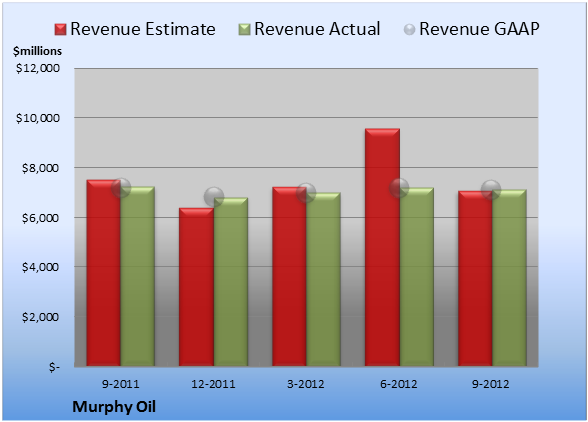Select the green actual bar for 9-2012

(509, 278)
